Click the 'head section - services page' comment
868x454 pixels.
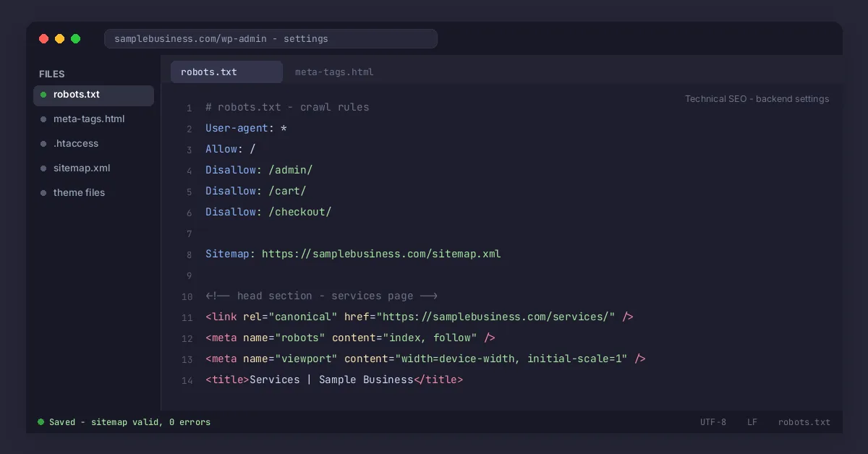[x=322, y=296]
